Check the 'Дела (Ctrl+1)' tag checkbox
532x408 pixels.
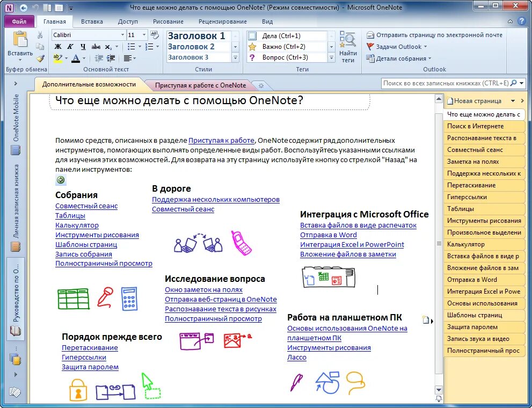[252, 35]
